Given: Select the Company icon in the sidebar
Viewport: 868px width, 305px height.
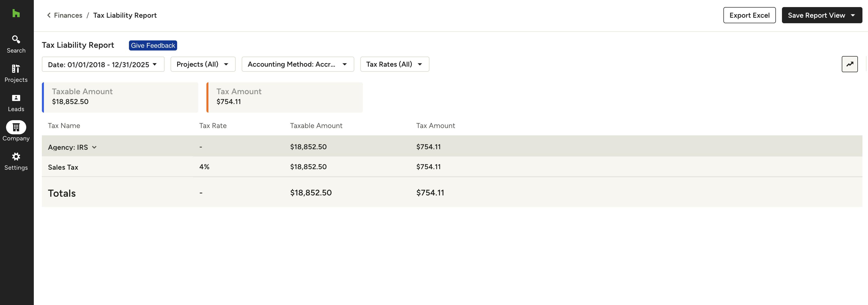Looking at the screenshot, I should 16,128.
